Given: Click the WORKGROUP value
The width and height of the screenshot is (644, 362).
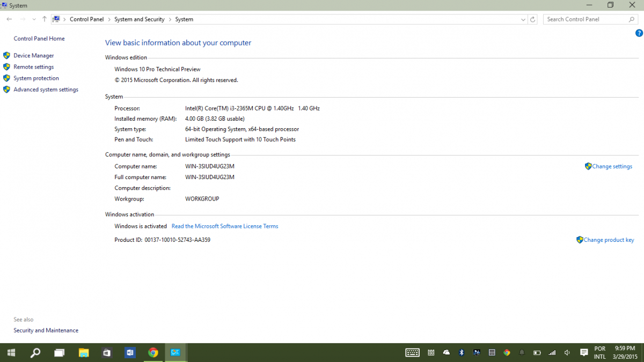Looking at the screenshot, I should (202, 199).
